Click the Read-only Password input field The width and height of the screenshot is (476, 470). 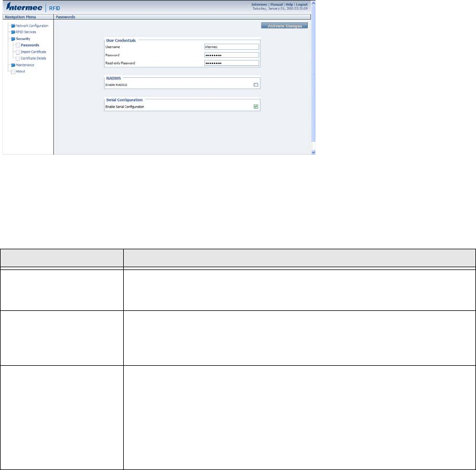pyautogui.click(x=232, y=63)
